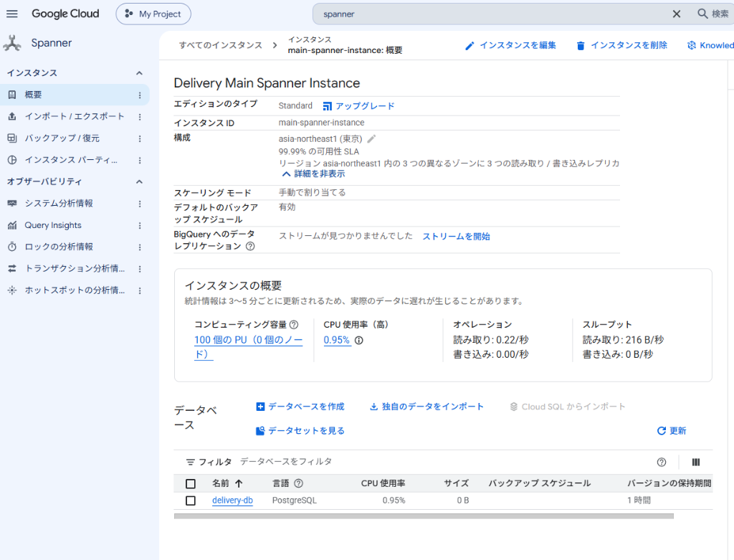Toggle the select-all checkbox in table header

click(191, 484)
